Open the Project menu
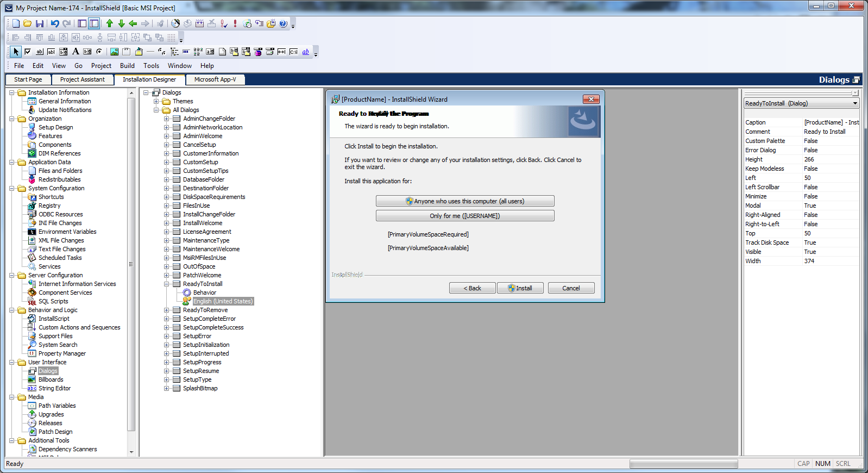This screenshot has width=868, height=473. point(101,66)
